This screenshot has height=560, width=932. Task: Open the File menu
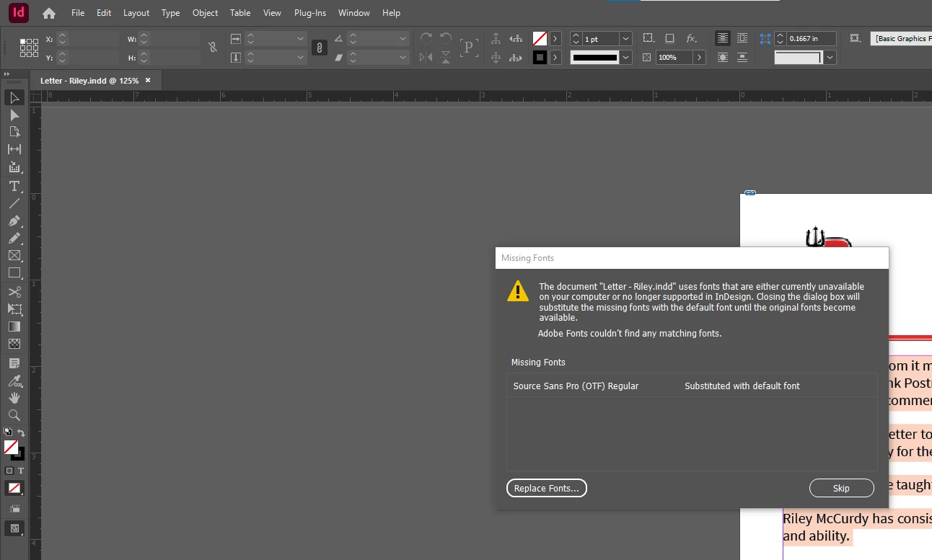click(78, 13)
